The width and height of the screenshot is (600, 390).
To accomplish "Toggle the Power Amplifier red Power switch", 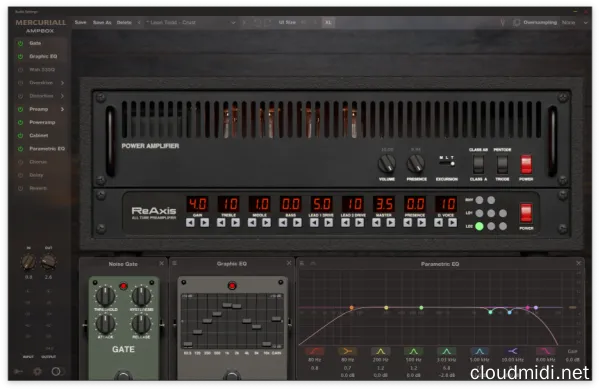I will point(526,164).
